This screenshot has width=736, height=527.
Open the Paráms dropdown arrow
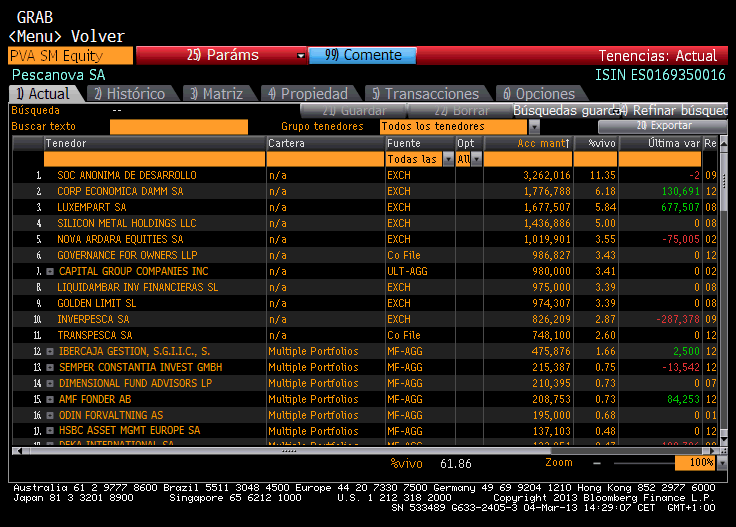[x=301, y=56]
